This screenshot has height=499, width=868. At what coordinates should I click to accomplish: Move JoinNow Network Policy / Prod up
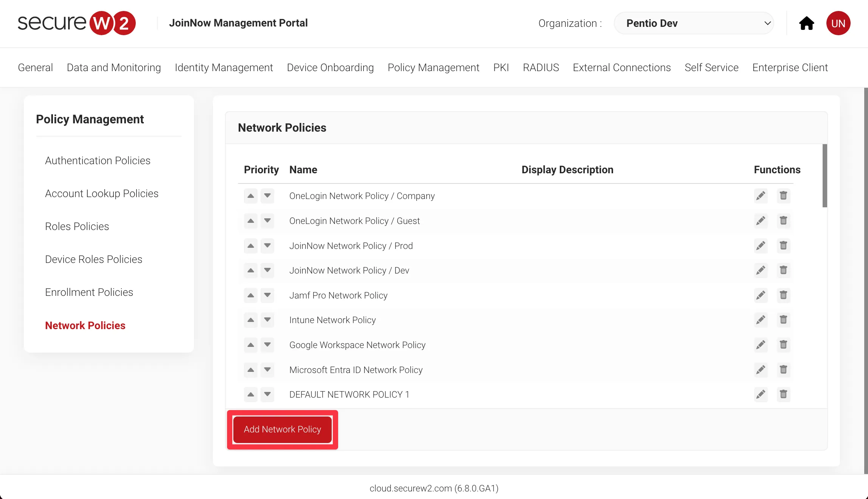point(250,246)
